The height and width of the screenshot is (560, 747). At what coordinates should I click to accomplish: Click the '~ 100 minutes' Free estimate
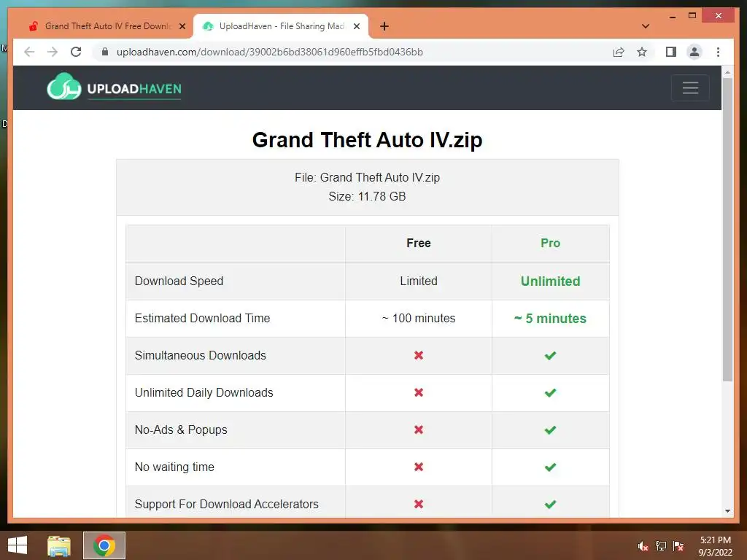418,318
